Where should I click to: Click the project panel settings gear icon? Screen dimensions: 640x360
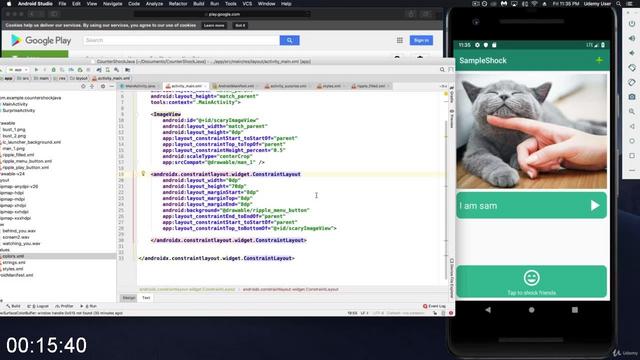(103, 86)
